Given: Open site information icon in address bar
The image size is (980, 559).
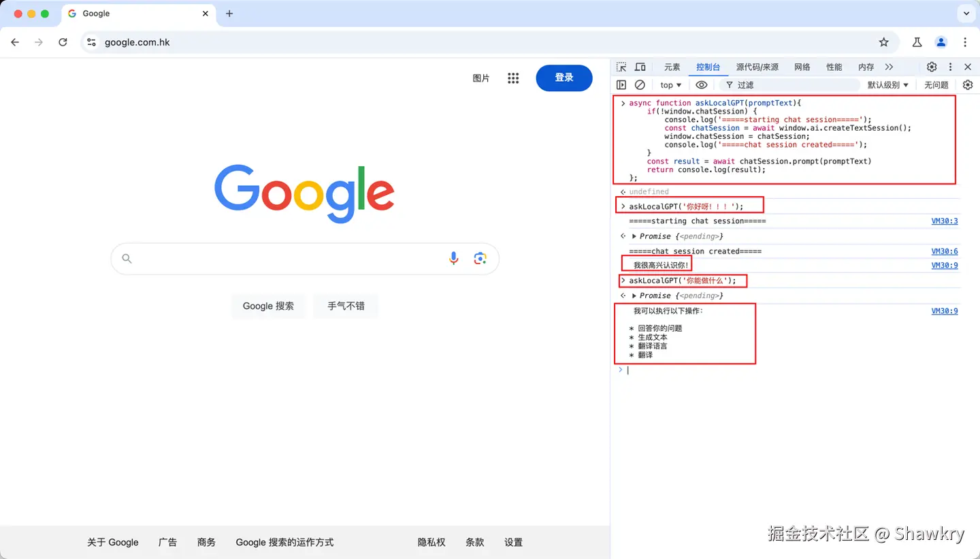Looking at the screenshot, I should pos(92,42).
